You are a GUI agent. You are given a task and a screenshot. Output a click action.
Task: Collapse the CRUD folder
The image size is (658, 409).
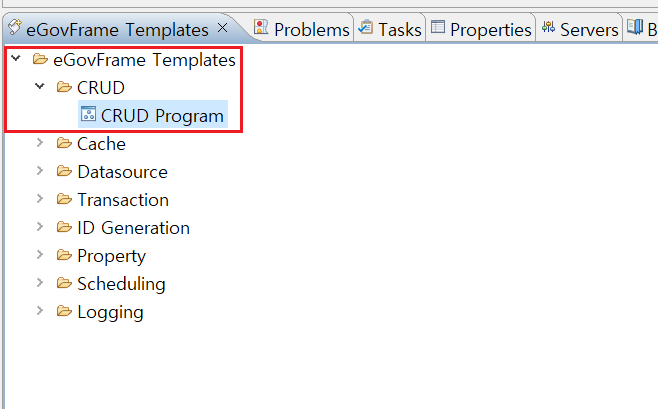click(x=40, y=87)
